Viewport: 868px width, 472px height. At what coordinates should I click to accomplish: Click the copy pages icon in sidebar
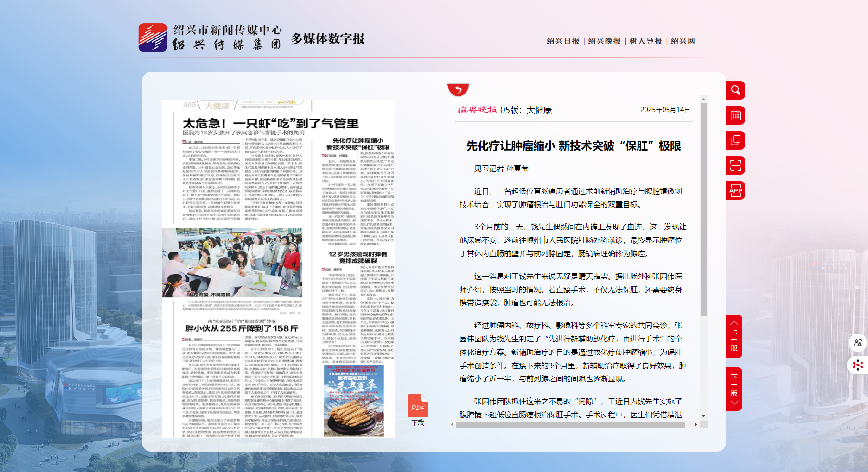point(735,140)
